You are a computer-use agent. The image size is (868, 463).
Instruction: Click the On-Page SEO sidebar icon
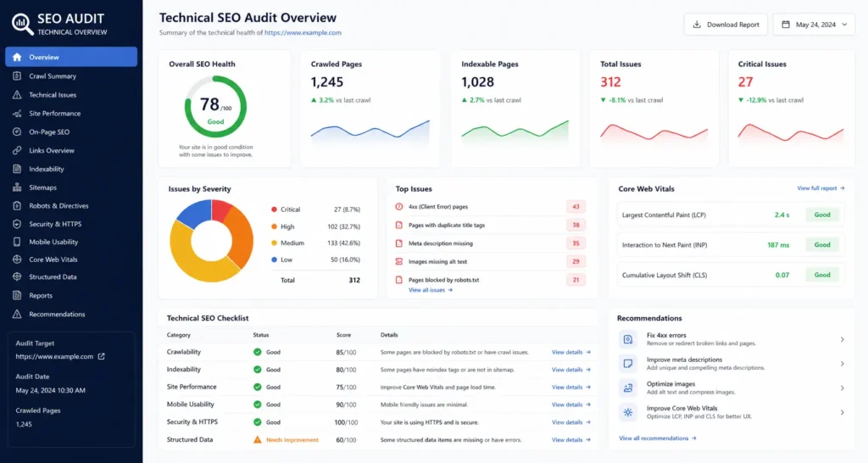[x=17, y=131]
